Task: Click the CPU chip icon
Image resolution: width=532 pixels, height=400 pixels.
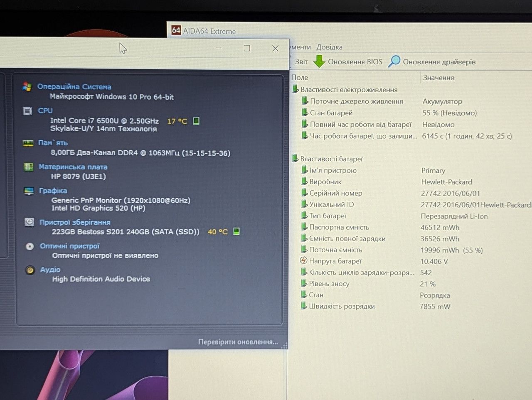Action: coord(27,111)
